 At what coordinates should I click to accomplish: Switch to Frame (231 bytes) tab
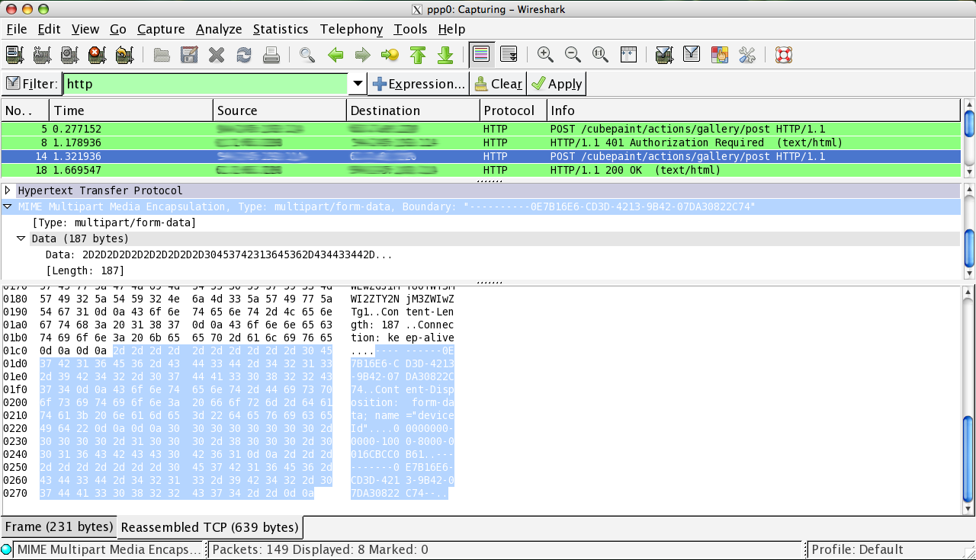(x=59, y=526)
